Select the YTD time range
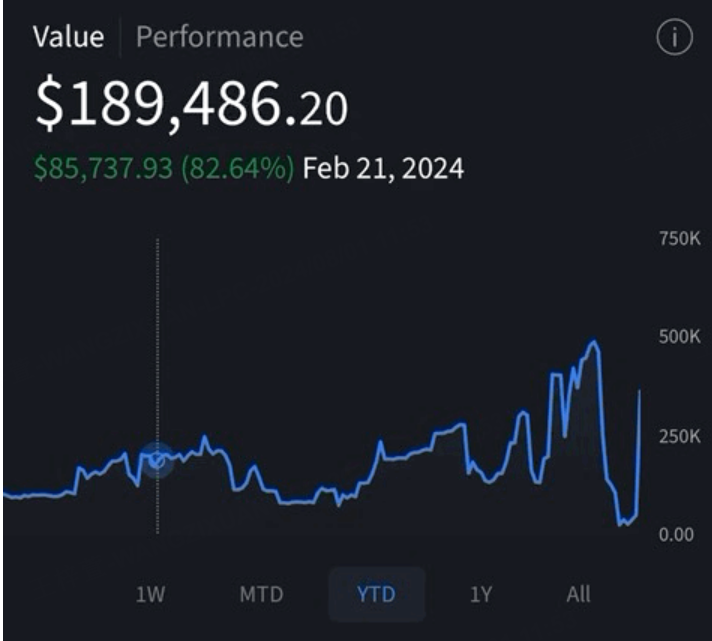 tap(376, 594)
